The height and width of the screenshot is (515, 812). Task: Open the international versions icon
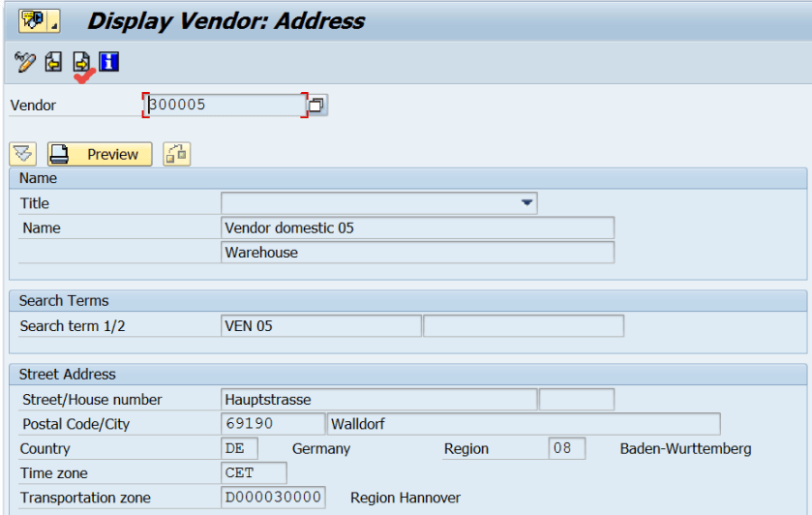(176, 154)
